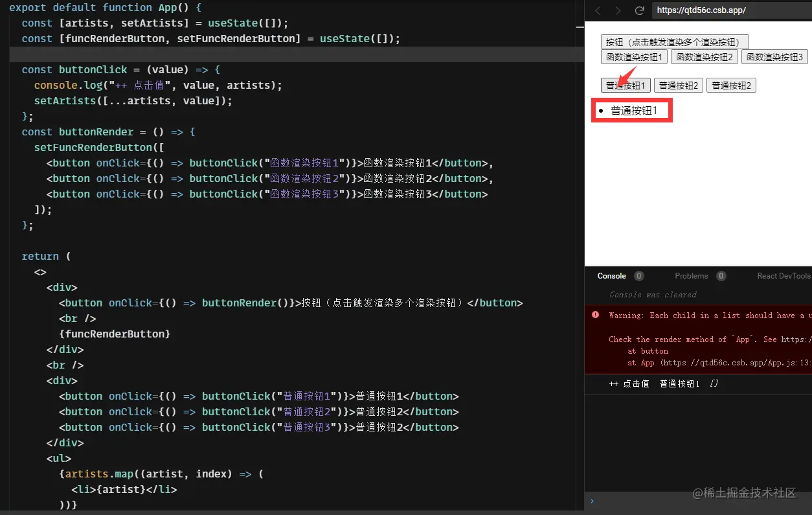Click 按钮（点击触发渲染多个渲染按钮） button
Screen dimensions: 812x515
(x=675, y=42)
